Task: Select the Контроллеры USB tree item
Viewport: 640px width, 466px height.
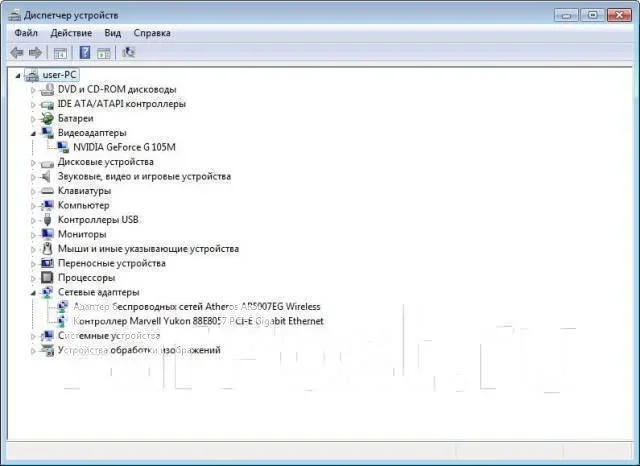Action: 98,220
